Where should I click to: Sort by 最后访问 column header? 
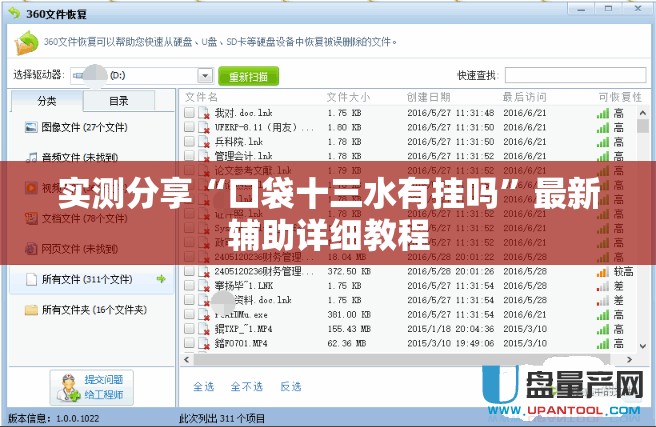pyautogui.click(x=525, y=97)
